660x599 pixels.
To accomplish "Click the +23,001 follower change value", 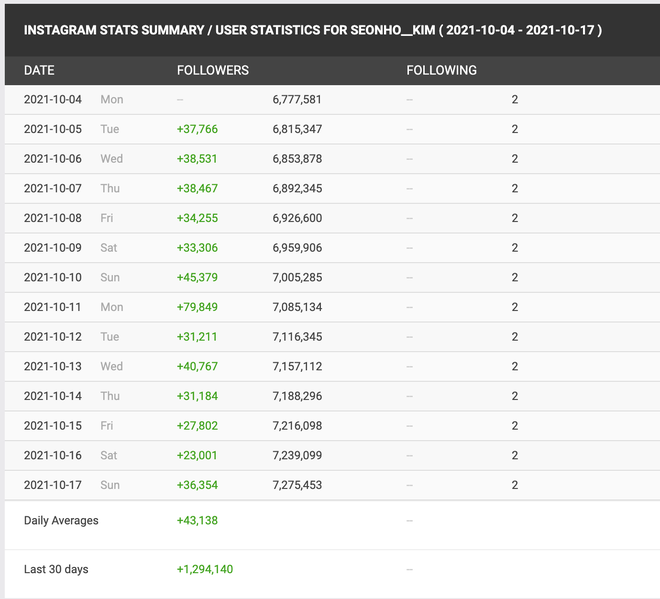I will pos(197,455).
